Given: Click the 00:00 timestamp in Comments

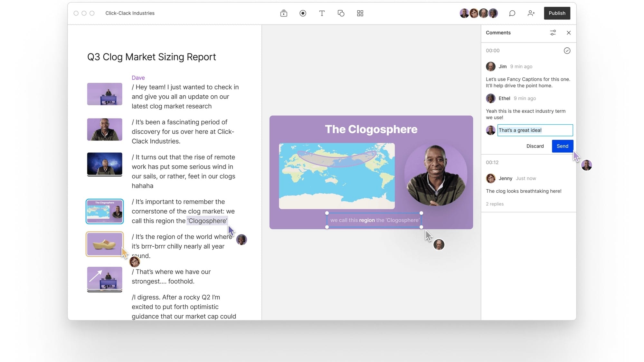Looking at the screenshot, I should point(493,51).
